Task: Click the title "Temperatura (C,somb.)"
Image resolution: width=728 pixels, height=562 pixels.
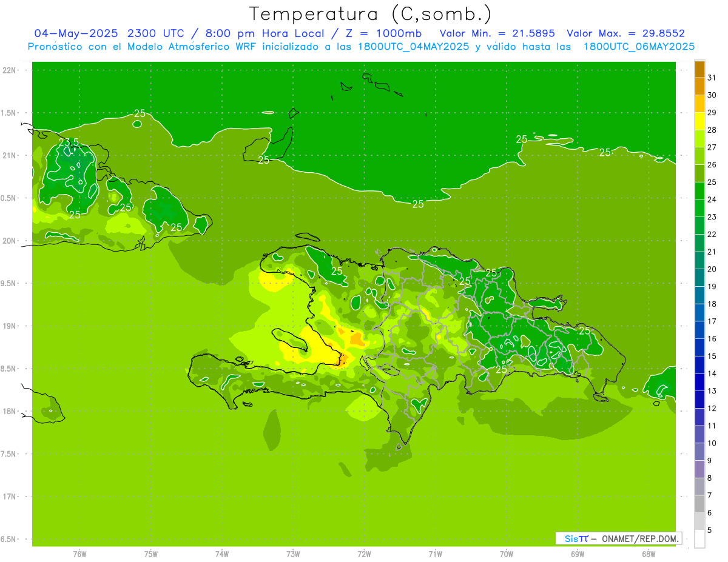Action: pyautogui.click(x=371, y=14)
